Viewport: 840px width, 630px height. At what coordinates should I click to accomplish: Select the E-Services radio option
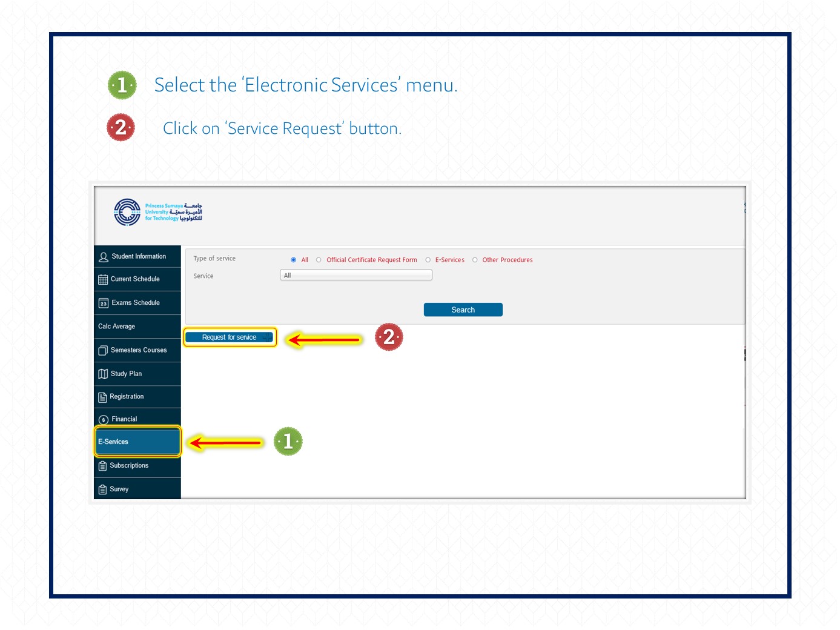tap(428, 260)
